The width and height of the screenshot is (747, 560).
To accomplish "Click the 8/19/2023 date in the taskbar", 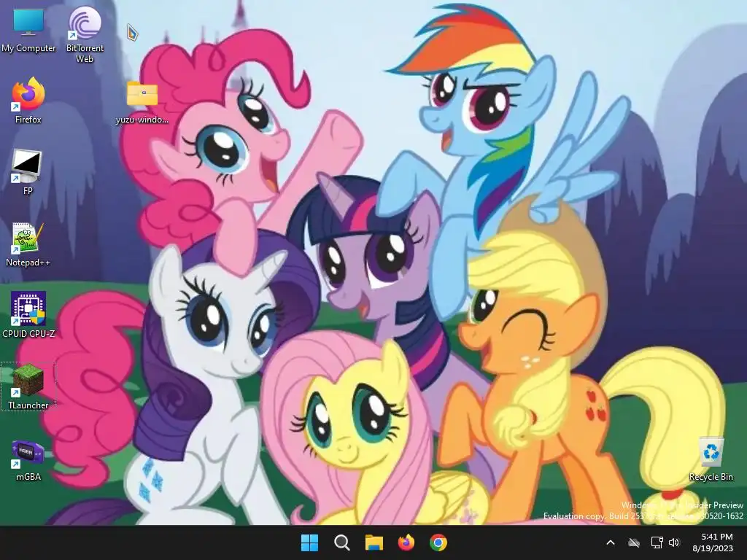I will [x=713, y=548].
